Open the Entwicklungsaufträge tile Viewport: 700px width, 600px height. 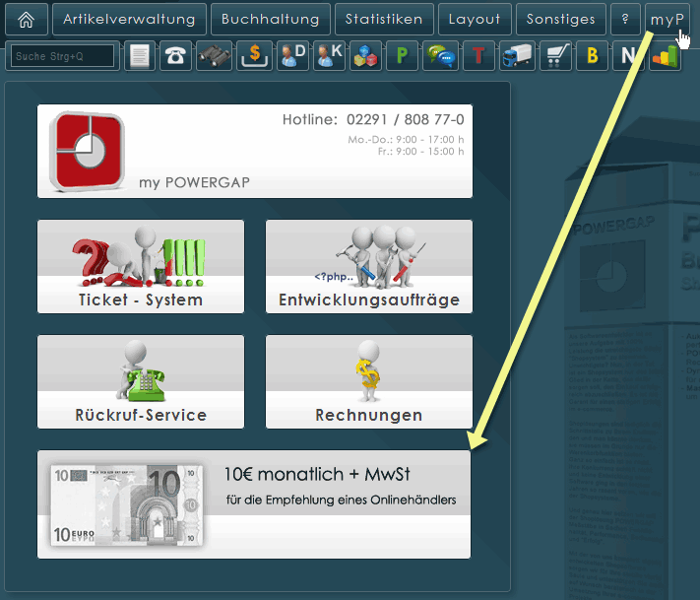(x=369, y=266)
